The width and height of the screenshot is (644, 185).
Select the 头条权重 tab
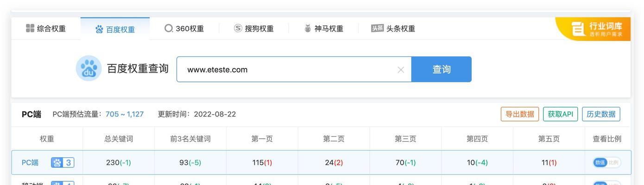click(393, 29)
